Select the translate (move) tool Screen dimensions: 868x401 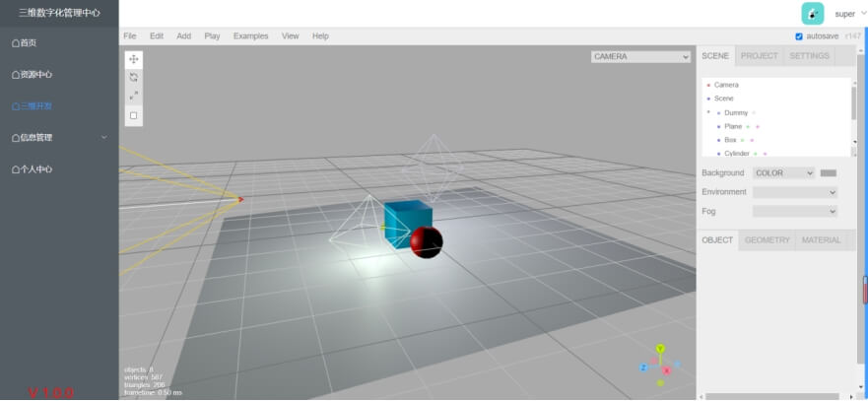coord(133,59)
